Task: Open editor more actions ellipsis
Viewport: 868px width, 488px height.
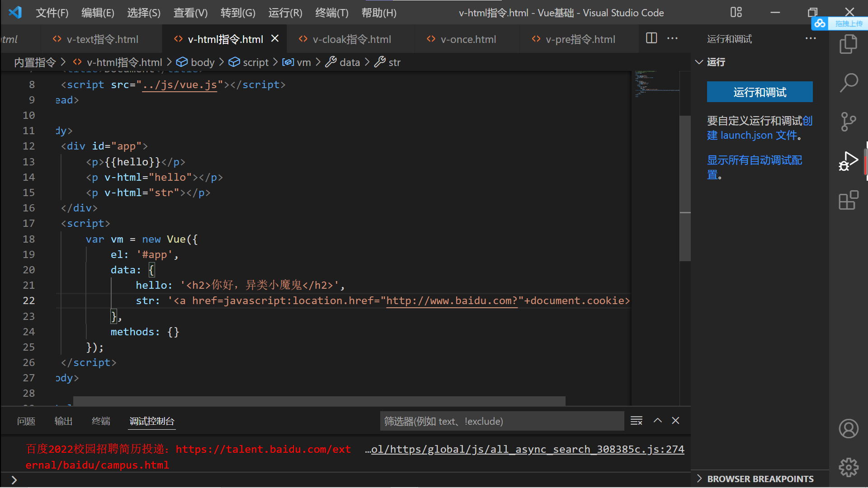Action: click(x=672, y=38)
